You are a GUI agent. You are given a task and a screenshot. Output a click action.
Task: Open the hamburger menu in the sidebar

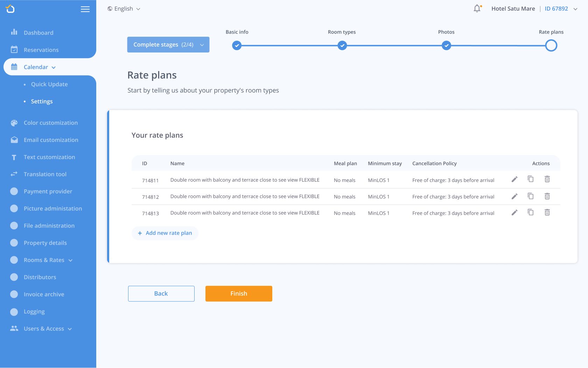85,9
